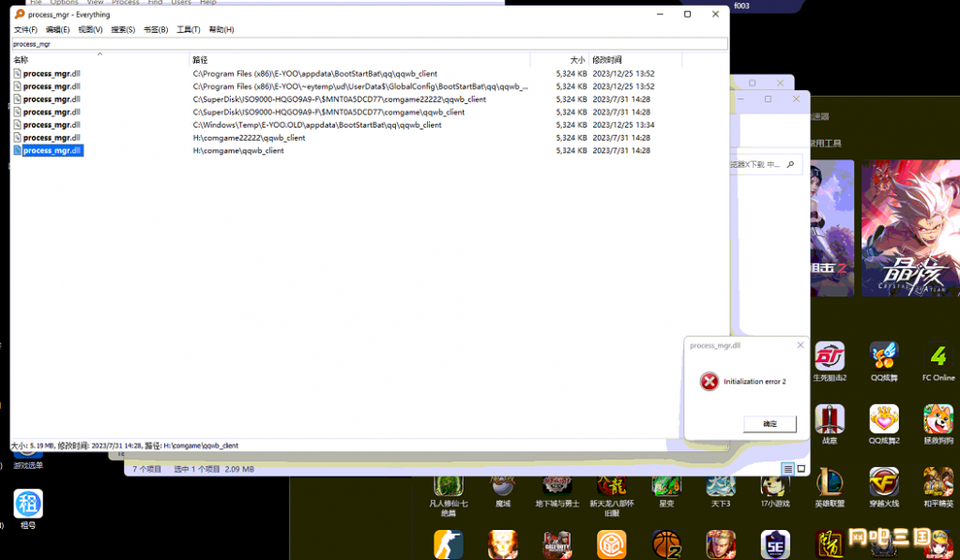The width and height of the screenshot is (960, 560).
Task: Click the 2023/12/25 13:34 modified time cell
Action: (623, 125)
